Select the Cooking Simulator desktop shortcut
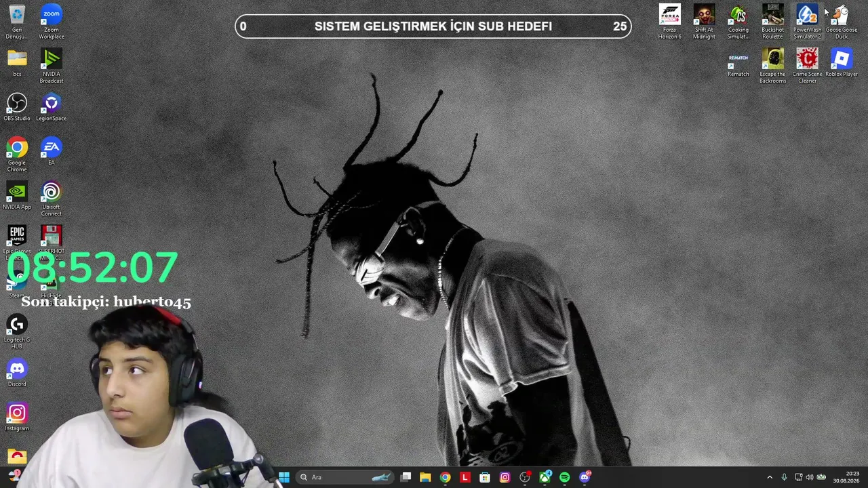868x488 pixels. (x=738, y=22)
